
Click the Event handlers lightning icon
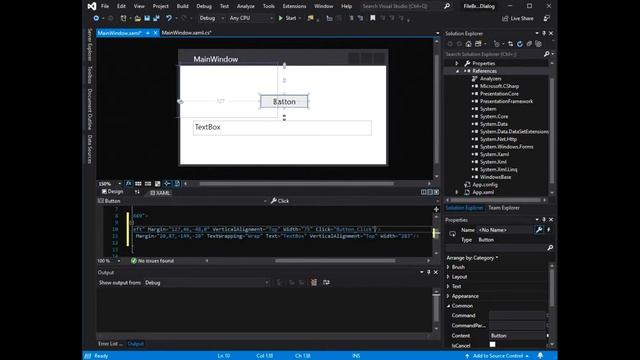coord(548,230)
